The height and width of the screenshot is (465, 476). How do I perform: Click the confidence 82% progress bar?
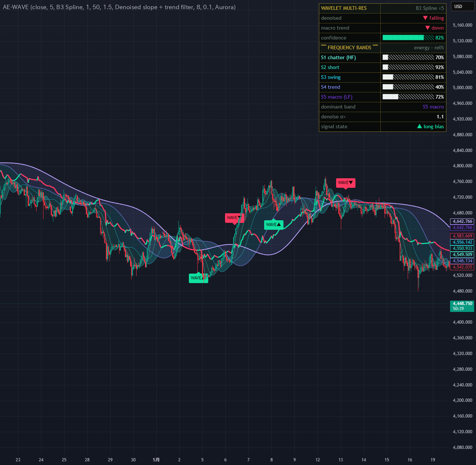[x=408, y=38]
